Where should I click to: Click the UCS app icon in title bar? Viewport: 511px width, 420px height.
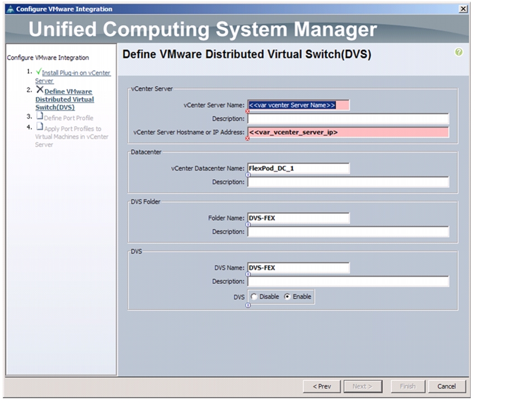click(x=10, y=9)
